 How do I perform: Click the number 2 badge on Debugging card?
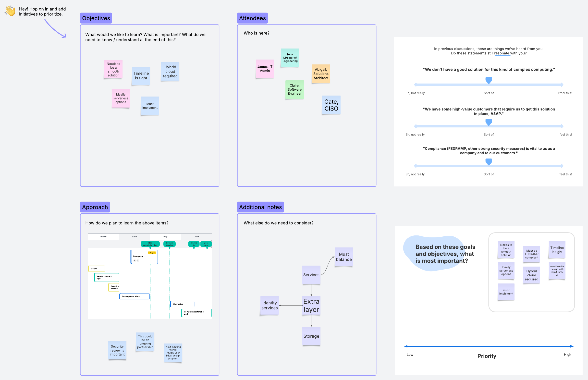click(x=138, y=261)
